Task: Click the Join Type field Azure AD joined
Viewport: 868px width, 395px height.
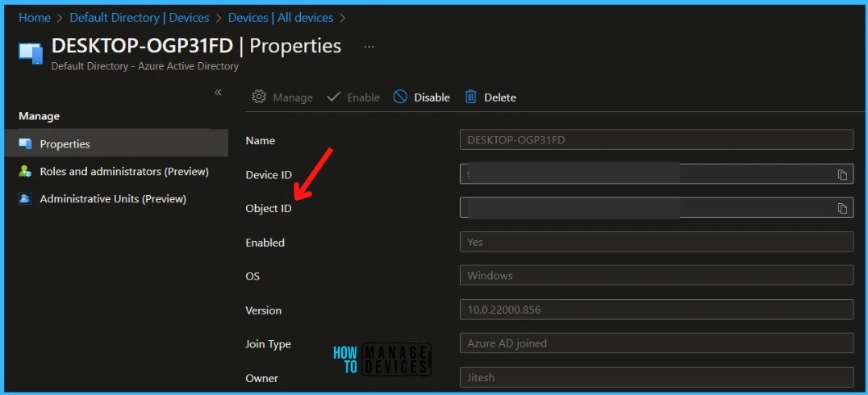Action: tap(657, 343)
